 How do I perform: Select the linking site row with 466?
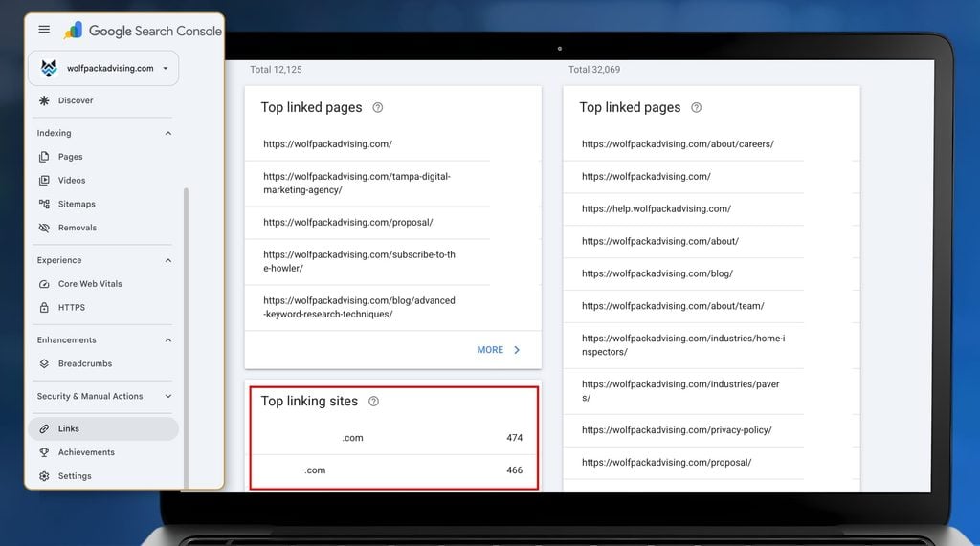pyautogui.click(x=393, y=470)
